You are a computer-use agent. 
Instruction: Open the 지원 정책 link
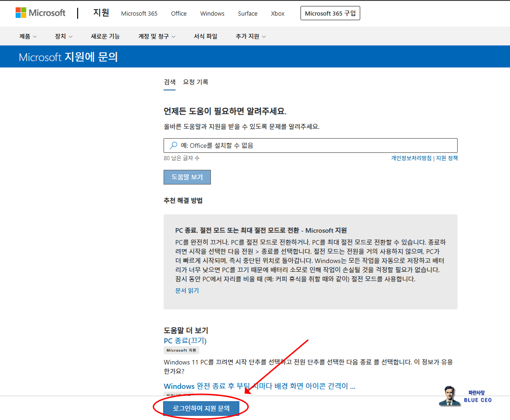click(x=447, y=158)
